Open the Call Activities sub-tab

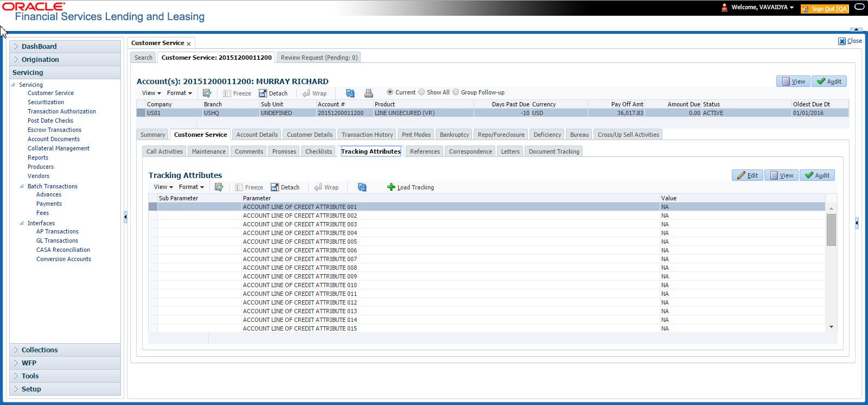164,151
